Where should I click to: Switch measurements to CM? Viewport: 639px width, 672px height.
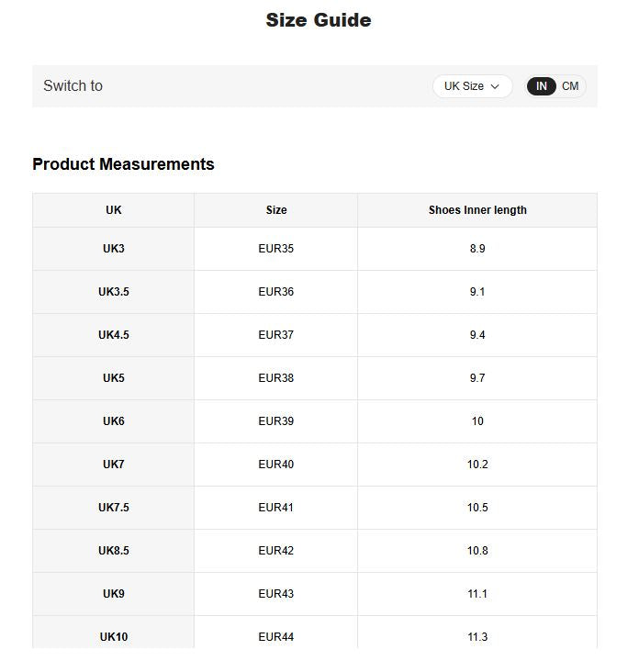[570, 86]
